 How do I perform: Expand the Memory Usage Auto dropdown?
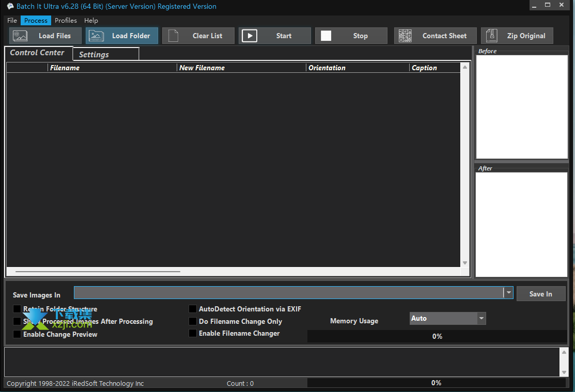pyautogui.click(x=481, y=318)
